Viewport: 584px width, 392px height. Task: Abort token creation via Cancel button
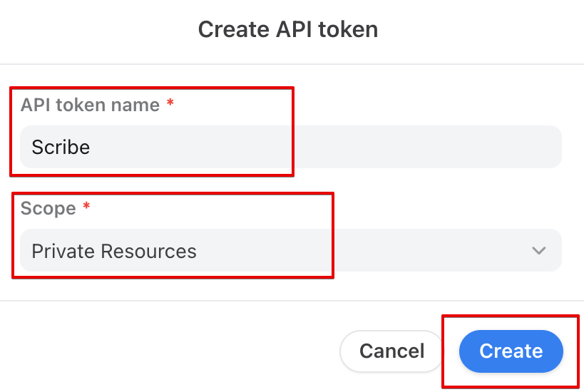click(391, 351)
